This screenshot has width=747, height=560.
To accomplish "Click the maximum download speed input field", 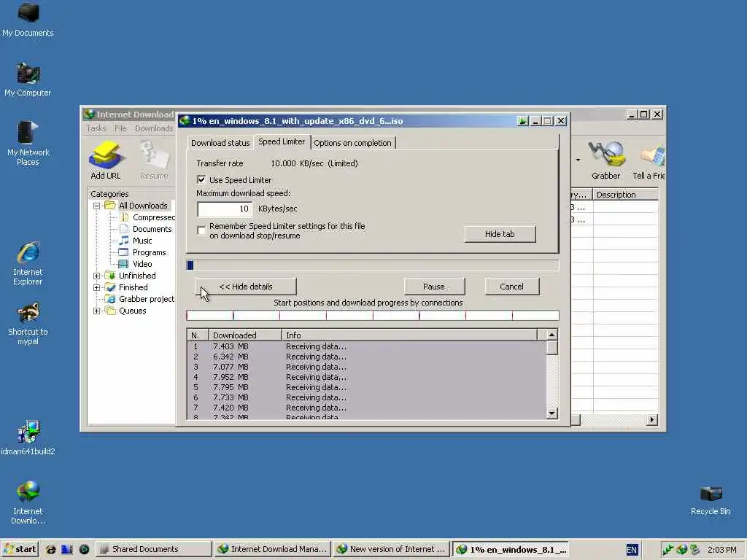I will [x=225, y=209].
